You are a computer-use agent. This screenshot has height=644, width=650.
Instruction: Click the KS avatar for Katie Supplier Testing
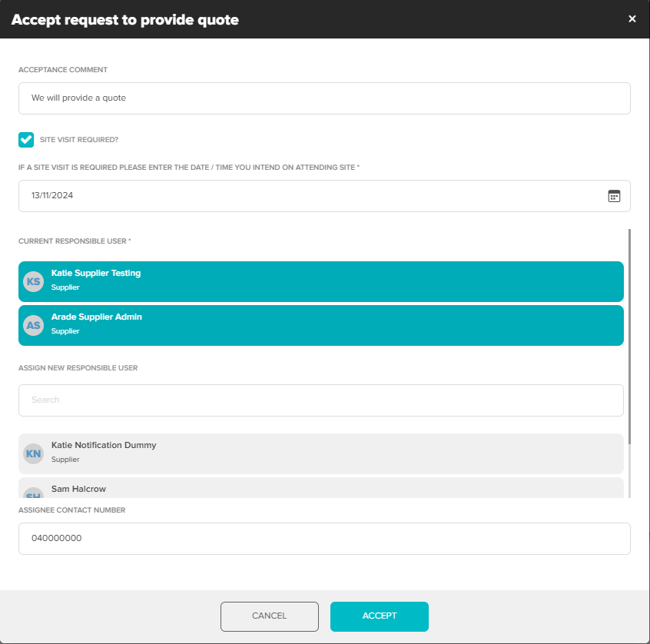[x=33, y=282]
